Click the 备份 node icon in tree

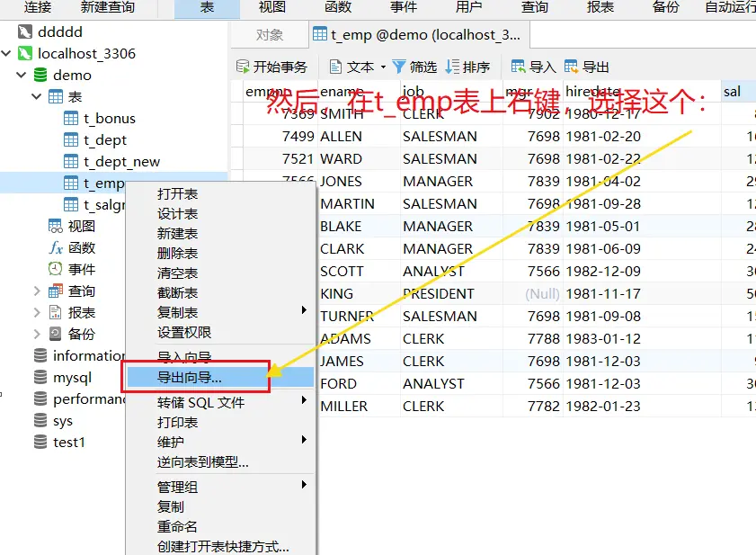coord(56,334)
